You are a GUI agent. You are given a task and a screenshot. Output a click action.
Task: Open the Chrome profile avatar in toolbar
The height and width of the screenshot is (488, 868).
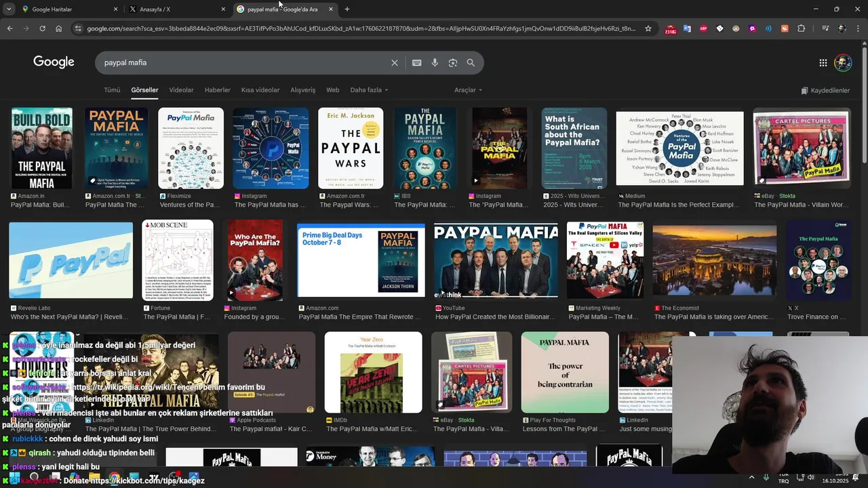coord(842,28)
